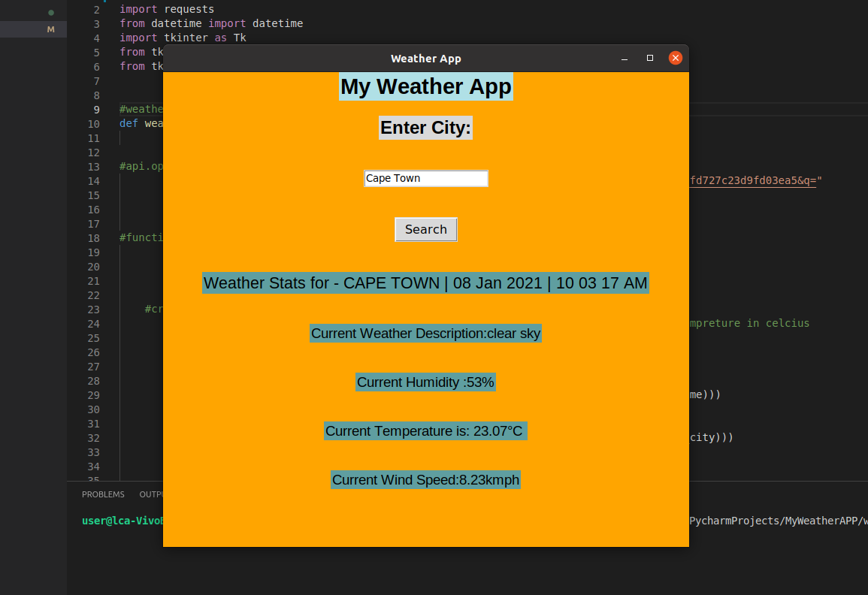Click the terminal prompt user@lca text
The image size is (868, 595).
tap(122, 521)
